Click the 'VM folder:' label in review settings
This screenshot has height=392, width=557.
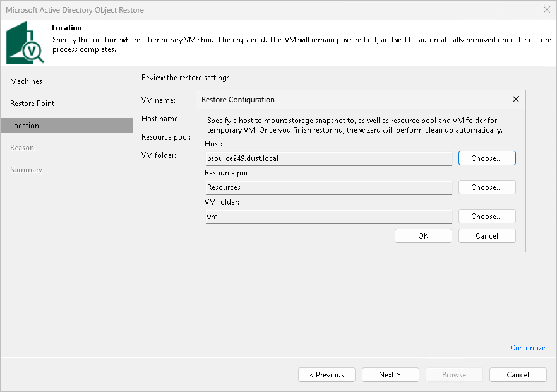[159, 155]
